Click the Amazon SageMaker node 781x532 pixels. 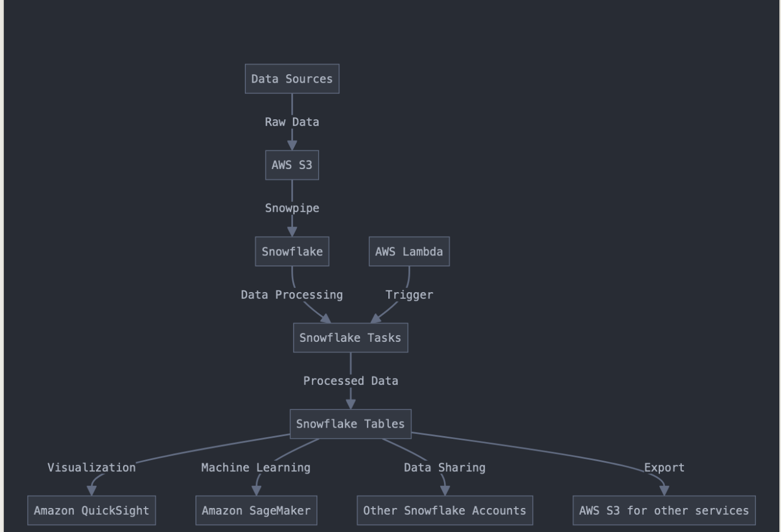click(256, 510)
